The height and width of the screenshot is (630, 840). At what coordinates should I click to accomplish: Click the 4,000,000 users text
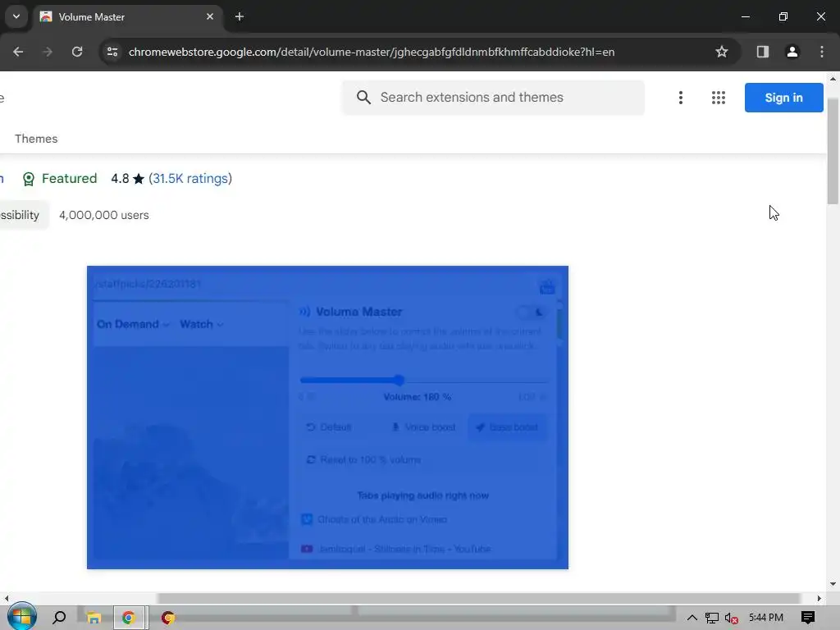pyautogui.click(x=104, y=215)
